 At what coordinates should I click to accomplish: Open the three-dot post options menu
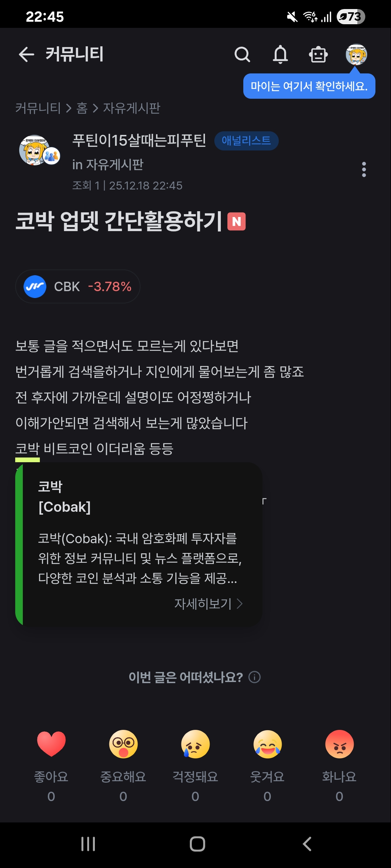tap(364, 170)
